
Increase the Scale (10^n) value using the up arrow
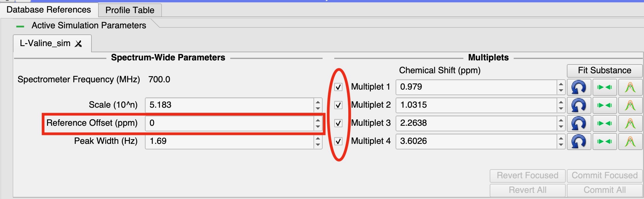click(318, 102)
